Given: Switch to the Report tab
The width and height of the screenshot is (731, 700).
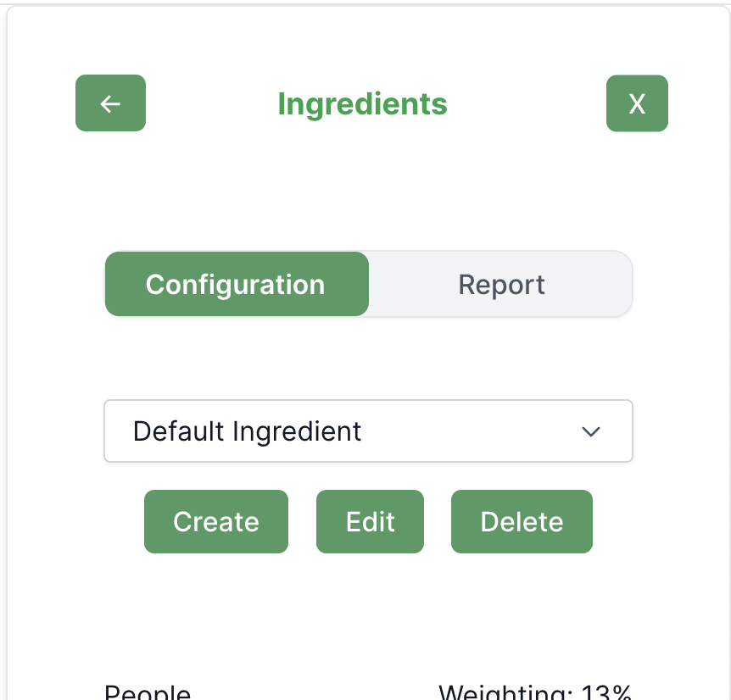Looking at the screenshot, I should pyautogui.click(x=501, y=285).
